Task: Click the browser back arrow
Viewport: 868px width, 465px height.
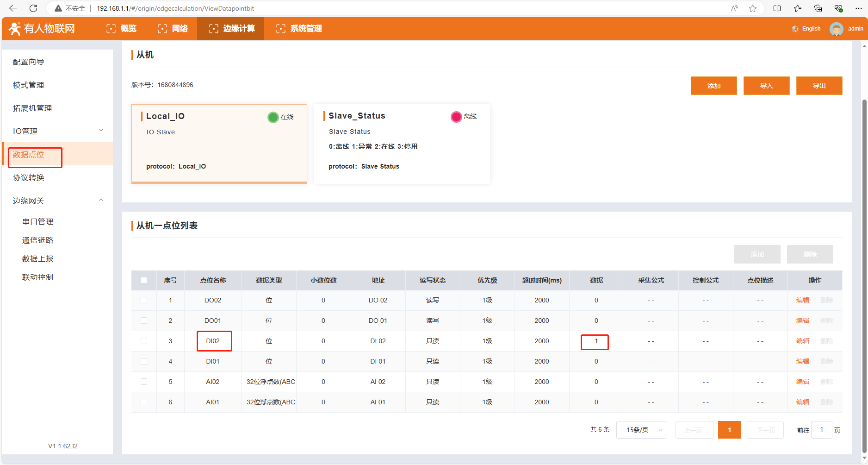Action: [13, 8]
